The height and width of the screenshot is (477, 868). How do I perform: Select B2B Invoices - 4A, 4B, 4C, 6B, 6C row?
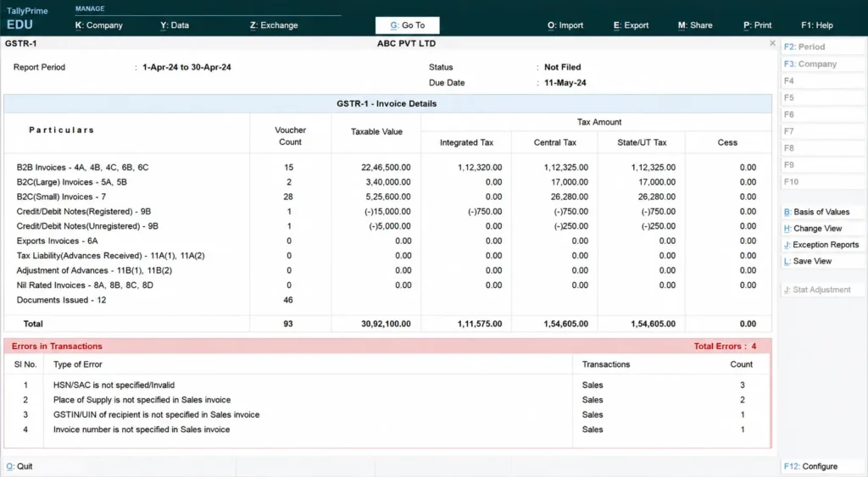tap(387, 167)
